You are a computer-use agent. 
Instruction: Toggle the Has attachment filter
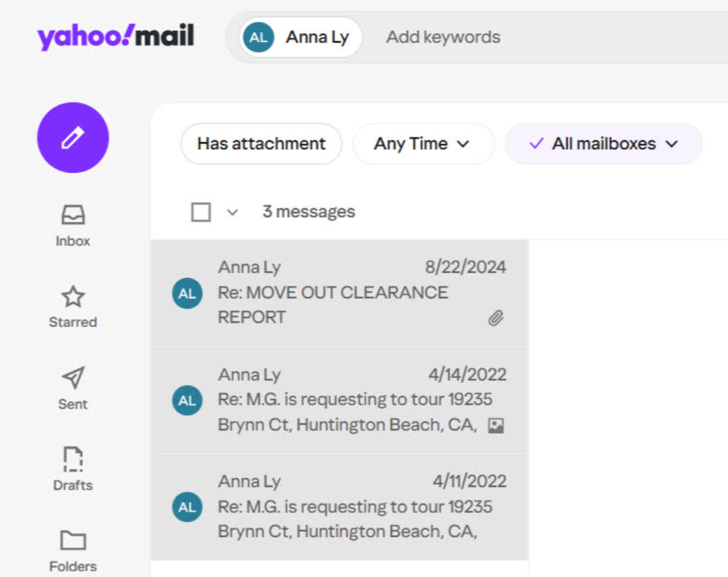262,144
